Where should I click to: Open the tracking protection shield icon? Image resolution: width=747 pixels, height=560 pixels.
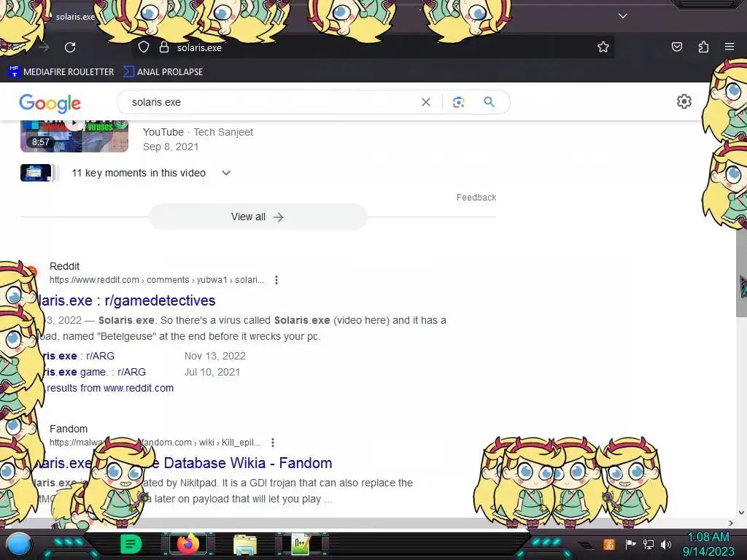(144, 47)
